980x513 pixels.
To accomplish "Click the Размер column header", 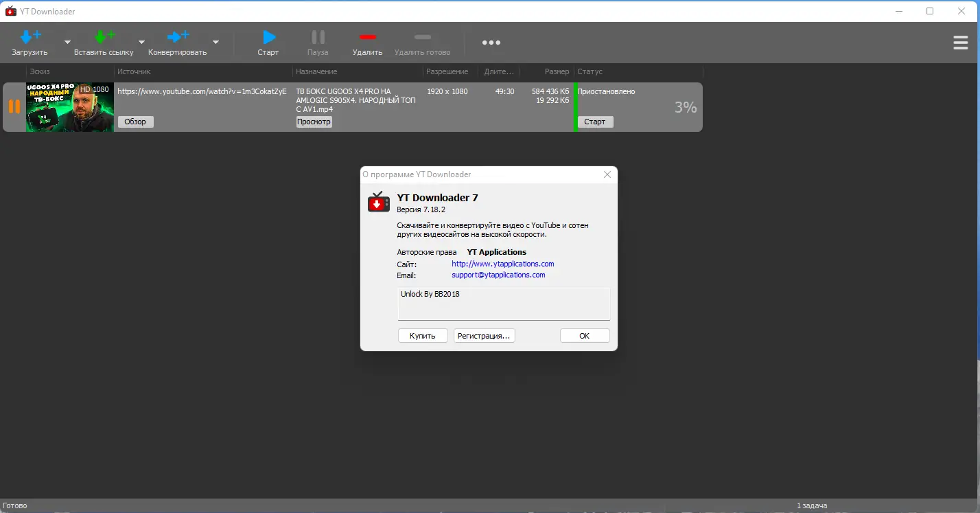I will pos(557,71).
